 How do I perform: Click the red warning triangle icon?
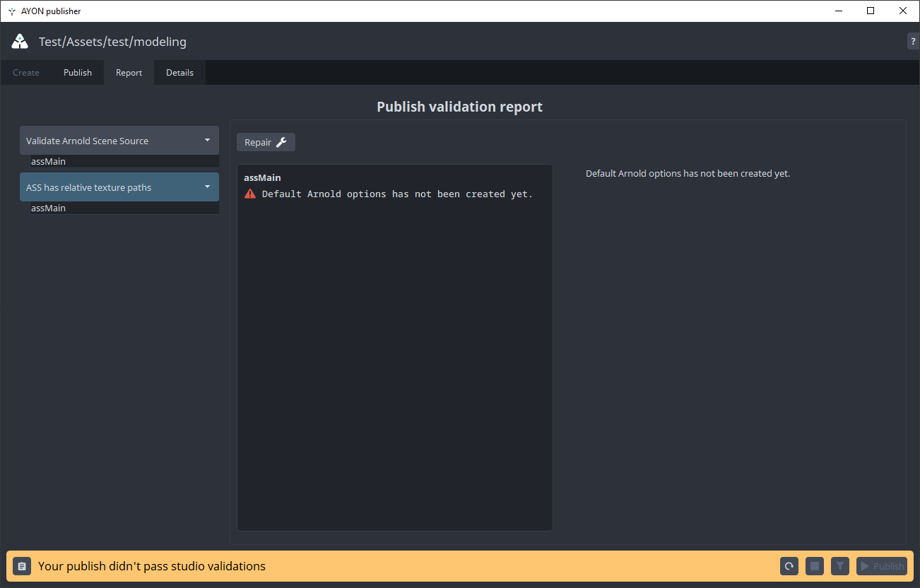250,194
